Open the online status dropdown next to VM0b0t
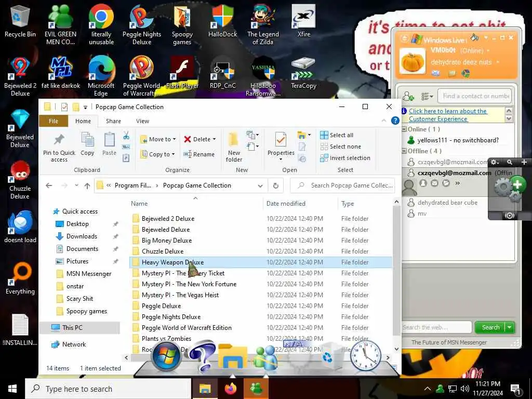The width and height of the screenshot is (532, 399). tap(488, 50)
